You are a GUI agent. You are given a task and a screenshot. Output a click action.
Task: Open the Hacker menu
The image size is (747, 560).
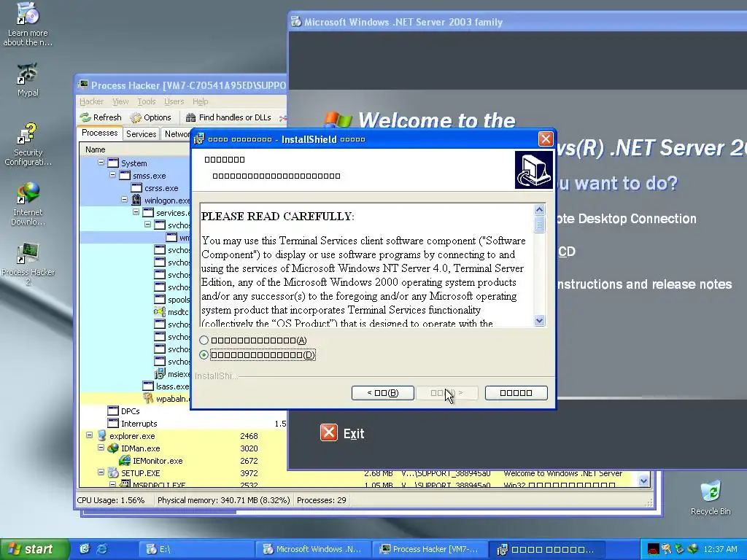[x=91, y=101]
